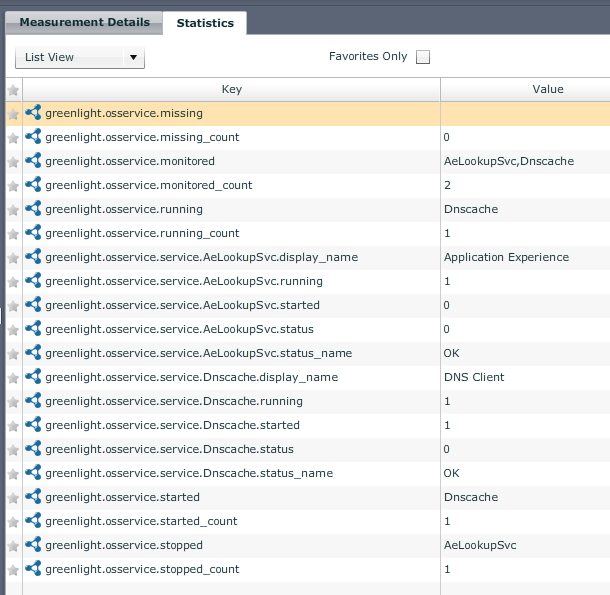
Task: Switch to Measurement Details tab
Action: point(85,22)
